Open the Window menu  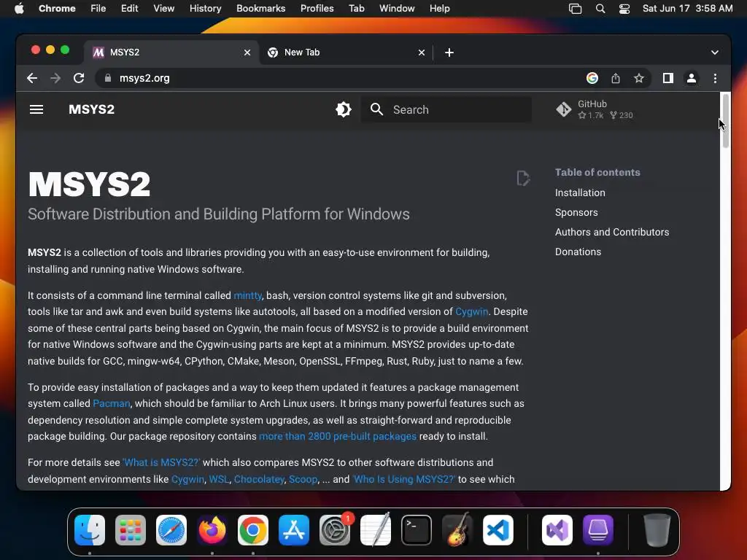pos(397,9)
